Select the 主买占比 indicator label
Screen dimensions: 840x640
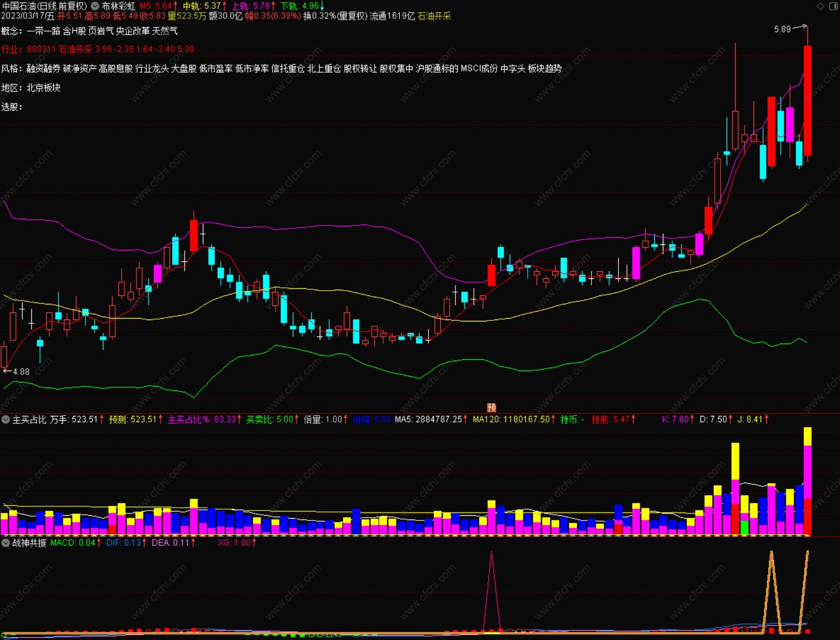coord(29,419)
